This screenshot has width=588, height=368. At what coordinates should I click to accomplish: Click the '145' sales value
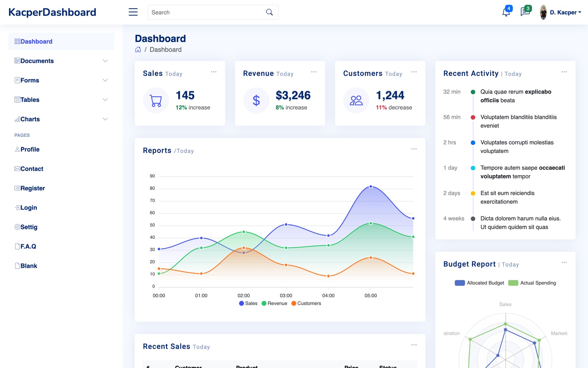(185, 95)
